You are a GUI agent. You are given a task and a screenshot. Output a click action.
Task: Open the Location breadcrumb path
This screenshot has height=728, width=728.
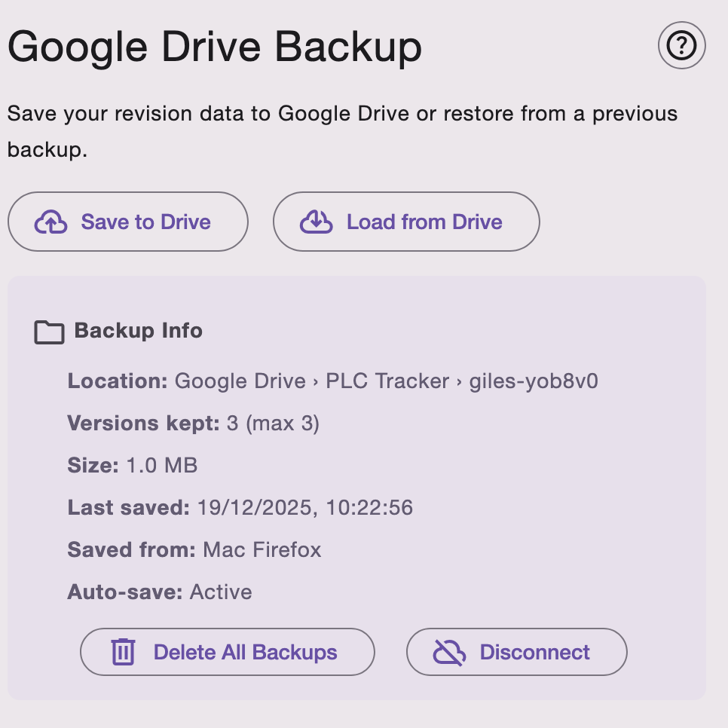(x=385, y=381)
